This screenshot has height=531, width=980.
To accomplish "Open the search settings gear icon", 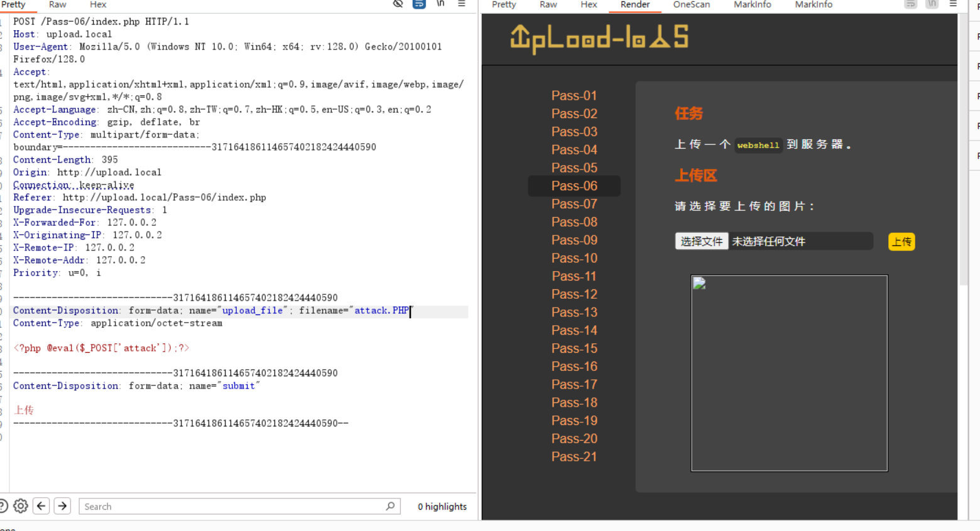I will pos(21,506).
